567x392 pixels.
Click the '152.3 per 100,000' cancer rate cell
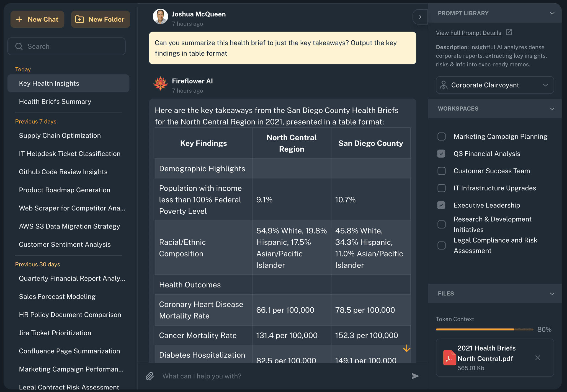371,335
